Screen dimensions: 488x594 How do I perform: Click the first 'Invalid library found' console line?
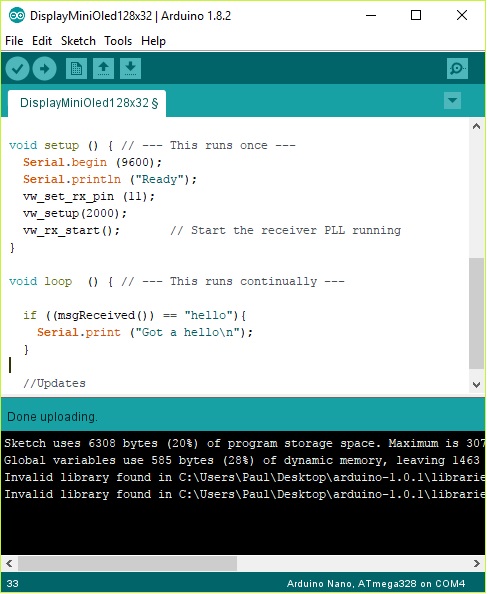point(243,477)
